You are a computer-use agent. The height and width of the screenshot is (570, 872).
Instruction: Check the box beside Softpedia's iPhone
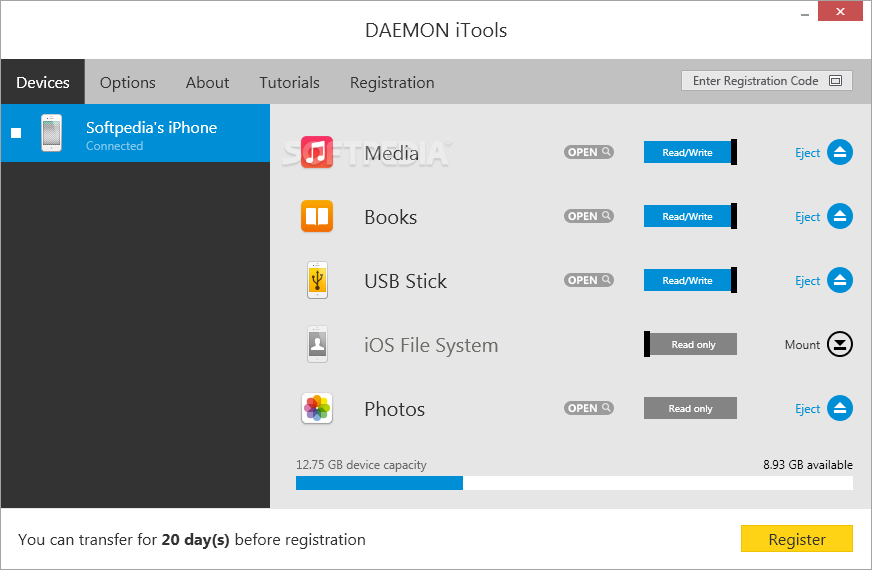(16, 133)
